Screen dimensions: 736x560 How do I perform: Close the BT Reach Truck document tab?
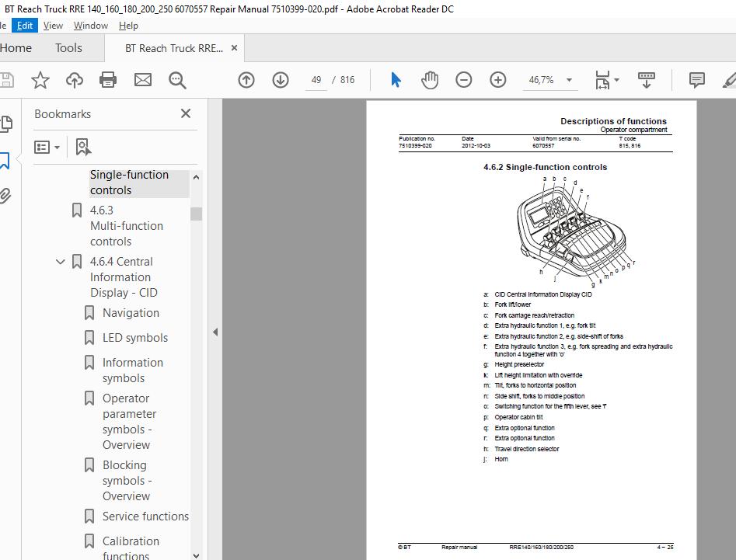(234, 48)
